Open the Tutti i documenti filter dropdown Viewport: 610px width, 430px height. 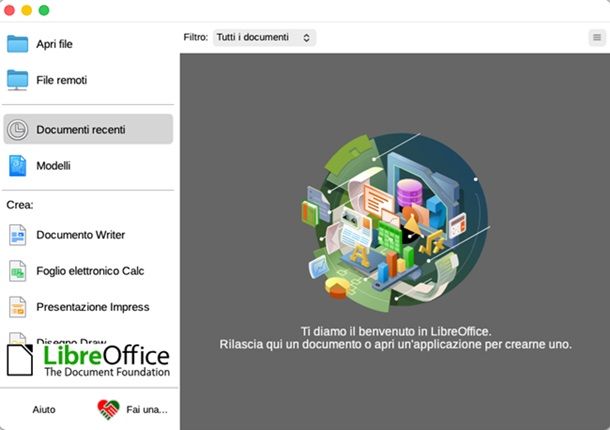coord(264,37)
